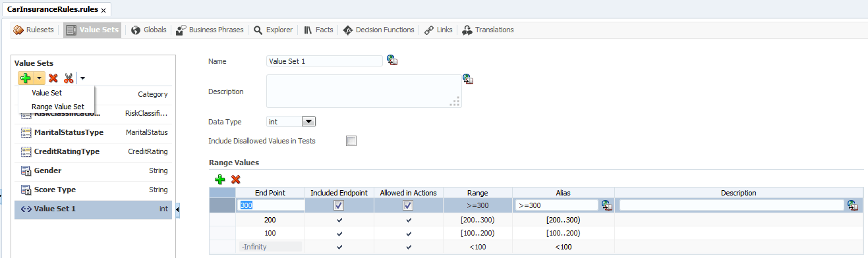Click the MaritalStatusType list icon
Image resolution: width=868 pixels, height=258 pixels.
26,132
